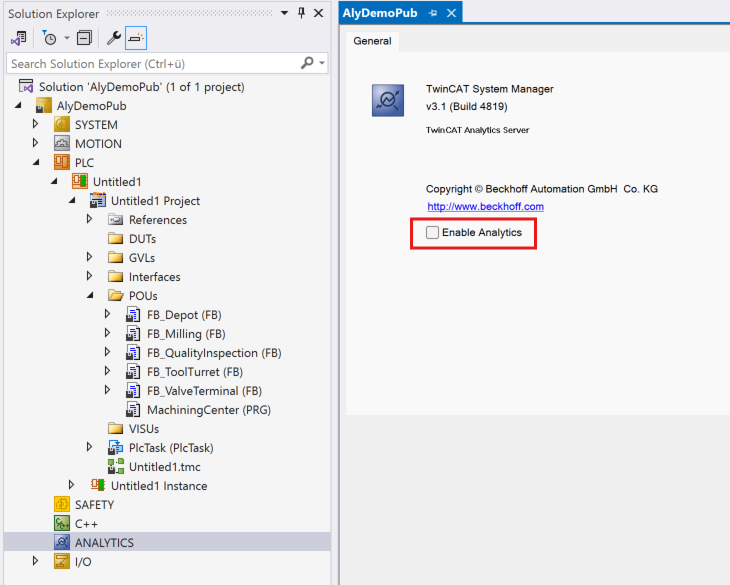Click the Search Solution Explorer field

[150, 63]
